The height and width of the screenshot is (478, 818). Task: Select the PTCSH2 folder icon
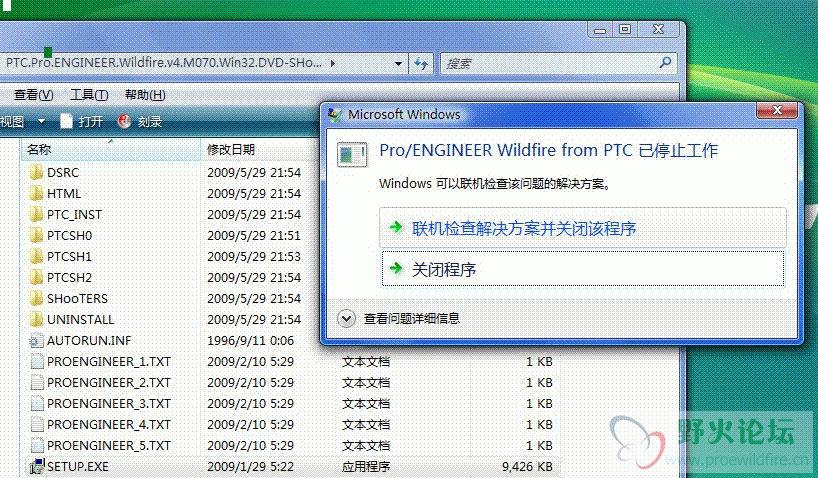(x=36, y=277)
